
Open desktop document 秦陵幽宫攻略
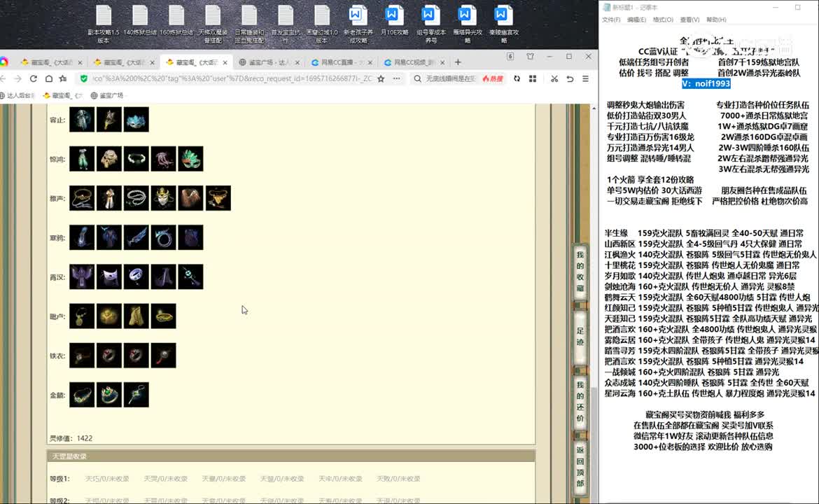tap(503, 24)
